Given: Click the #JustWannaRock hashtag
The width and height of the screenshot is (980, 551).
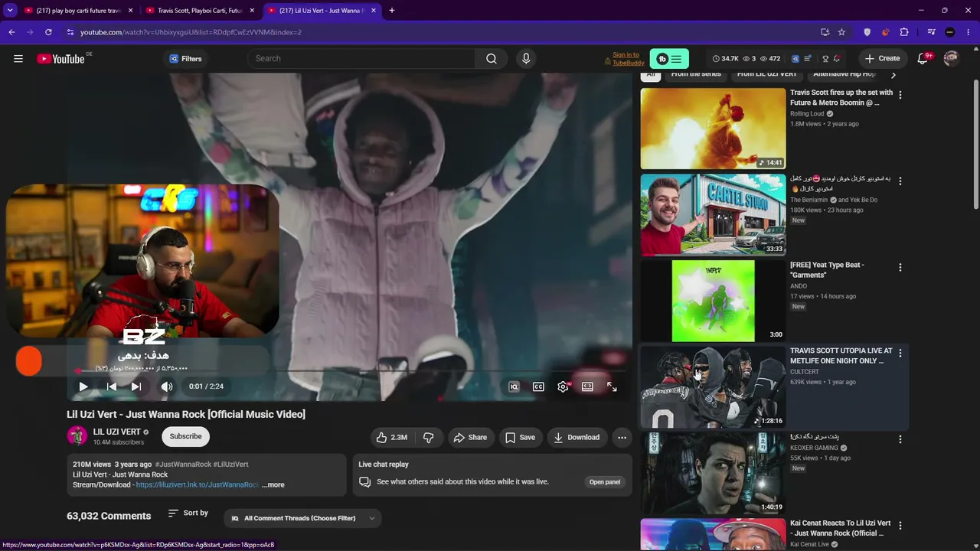Looking at the screenshot, I should [183, 465].
